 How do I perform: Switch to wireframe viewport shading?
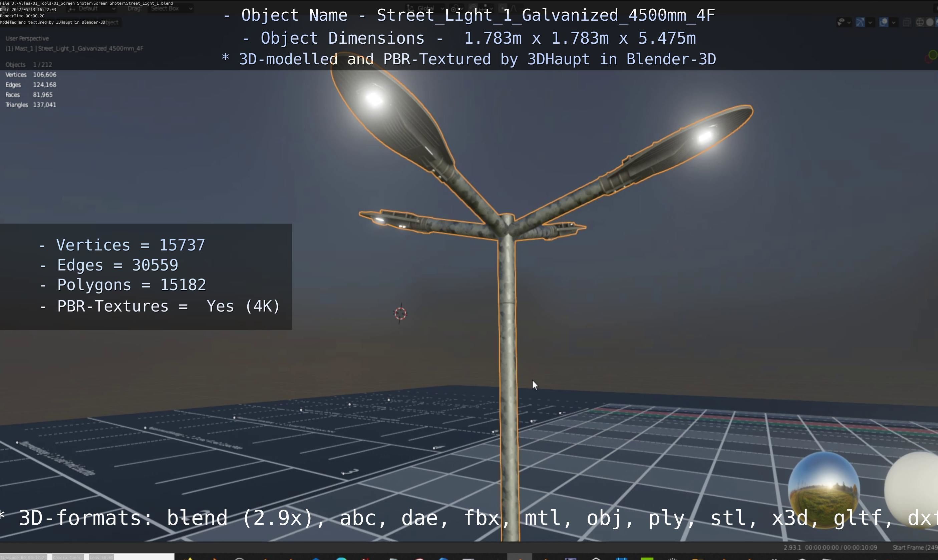click(920, 22)
